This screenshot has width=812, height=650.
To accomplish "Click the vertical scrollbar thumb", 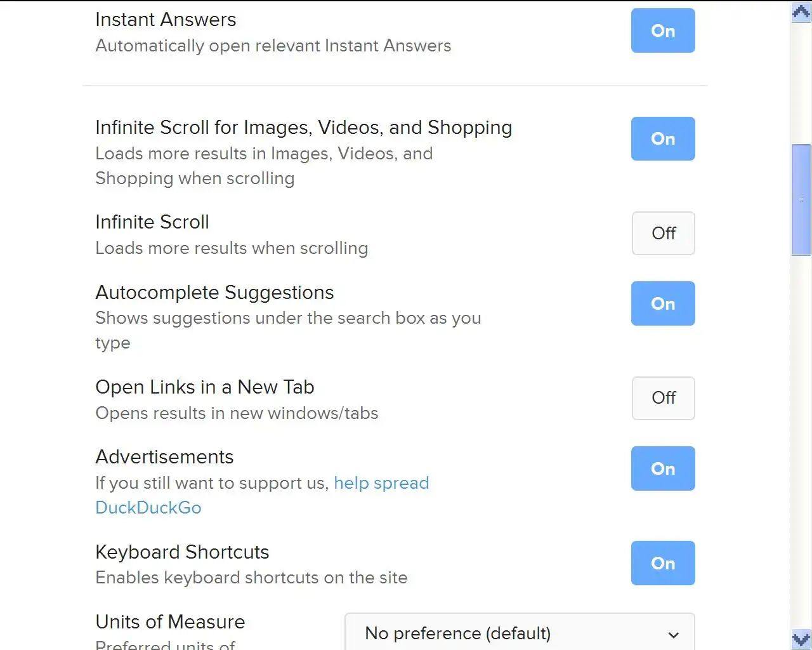I will [x=801, y=199].
